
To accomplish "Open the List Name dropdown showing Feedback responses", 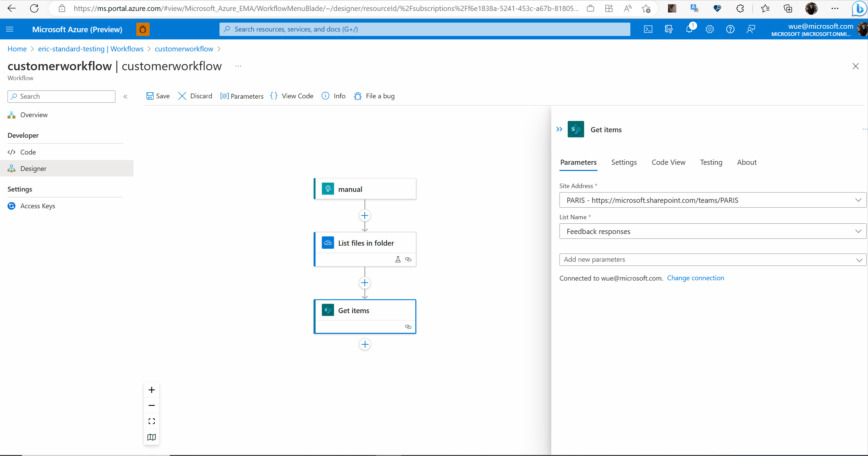I will click(858, 231).
